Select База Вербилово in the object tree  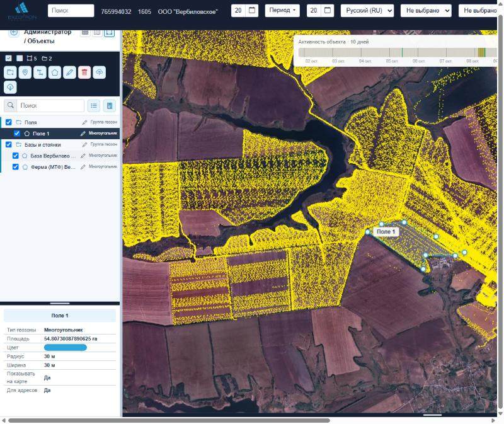tap(50, 156)
